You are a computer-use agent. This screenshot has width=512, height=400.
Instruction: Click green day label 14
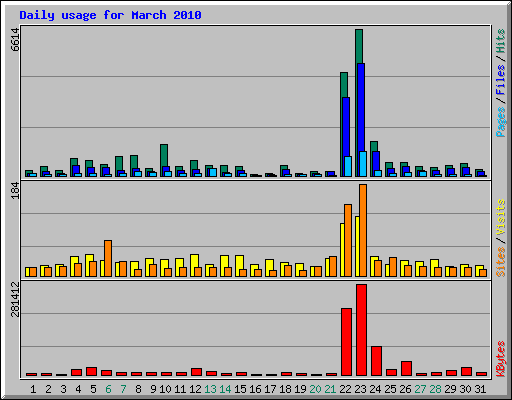click(225, 389)
